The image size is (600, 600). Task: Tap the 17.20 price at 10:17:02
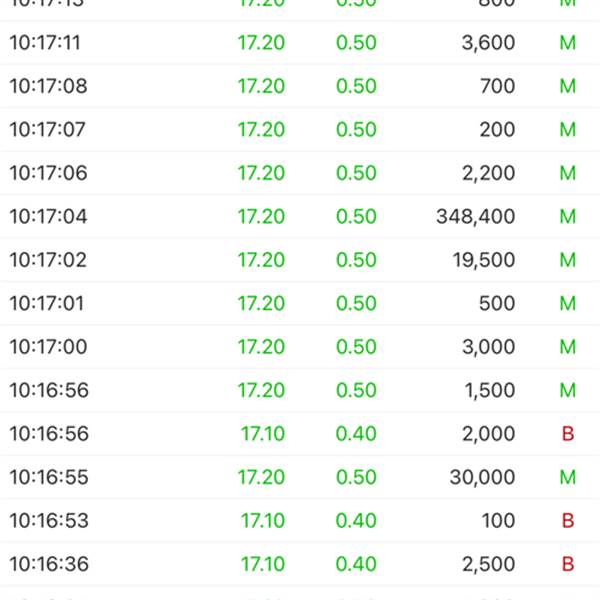261,260
